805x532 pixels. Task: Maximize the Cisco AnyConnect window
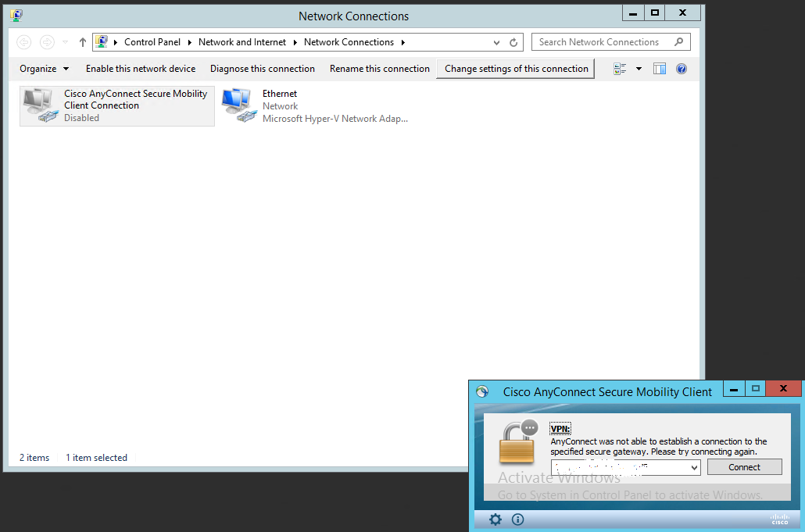point(755,389)
